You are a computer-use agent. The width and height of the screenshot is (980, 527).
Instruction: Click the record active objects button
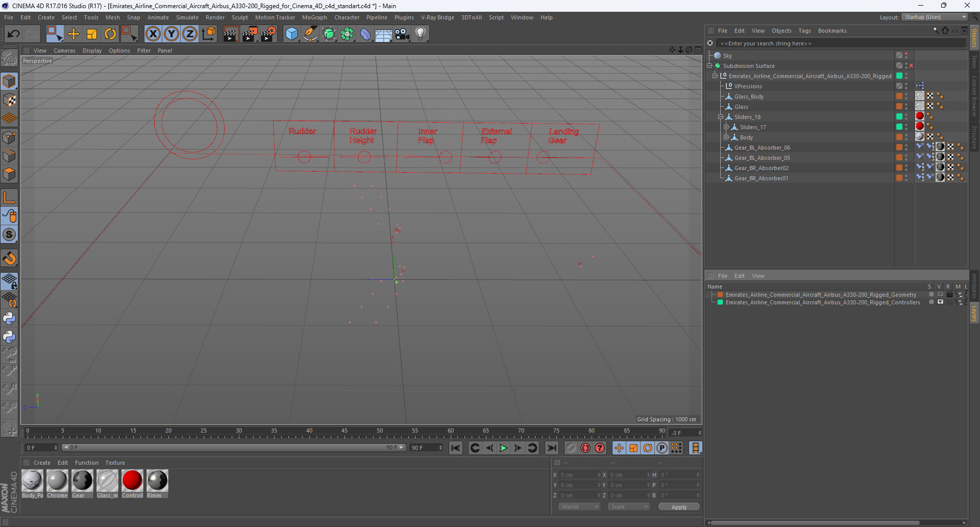tap(571, 448)
